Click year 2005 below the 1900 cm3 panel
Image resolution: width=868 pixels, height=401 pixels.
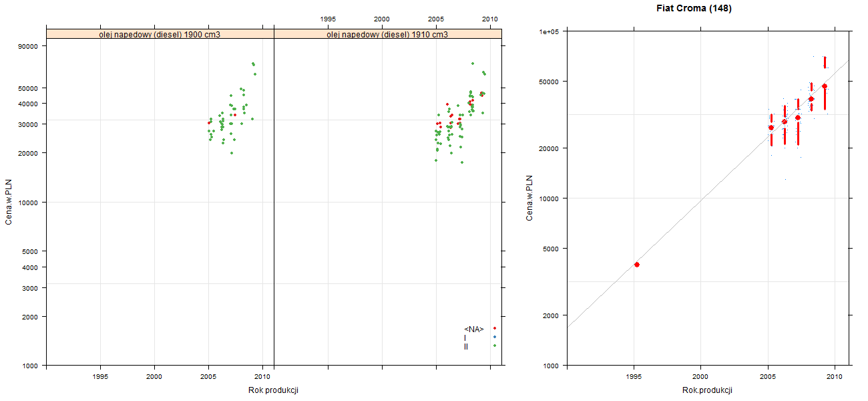click(x=208, y=377)
